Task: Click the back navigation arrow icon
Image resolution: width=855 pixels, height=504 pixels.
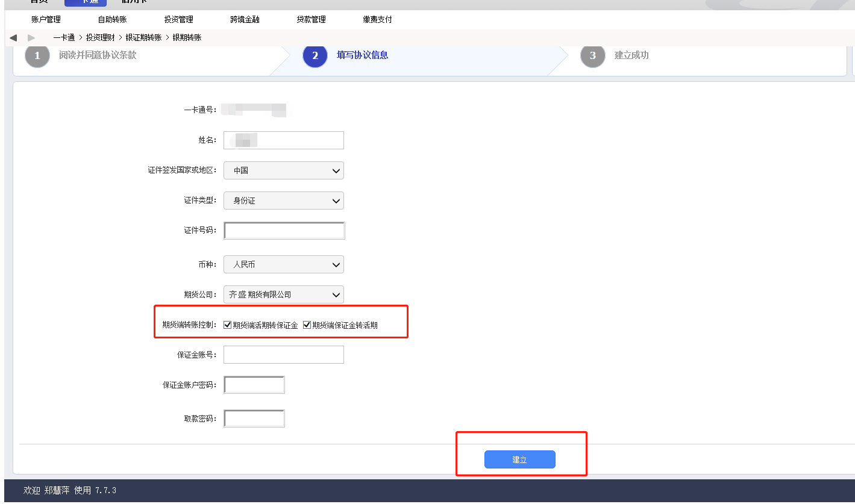Action: pyautogui.click(x=13, y=38)
